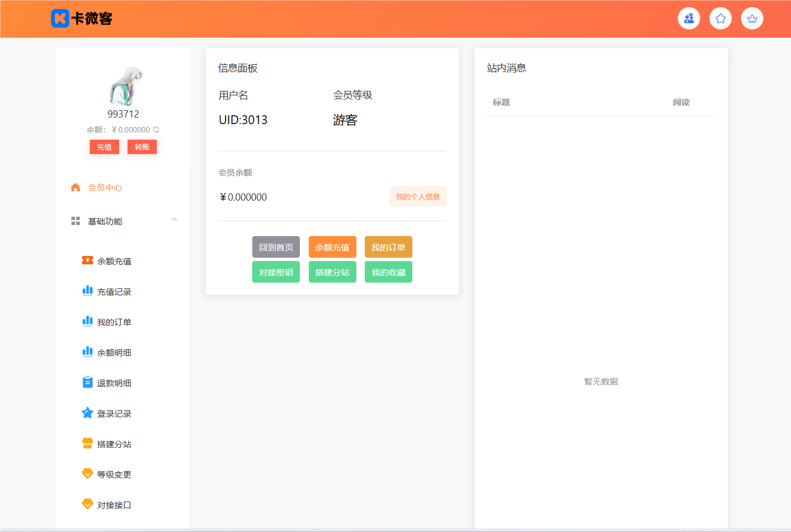Open 我的订单 in the sidebar
The width and height of the screenshot is (791, 532).
pos(114,322)
